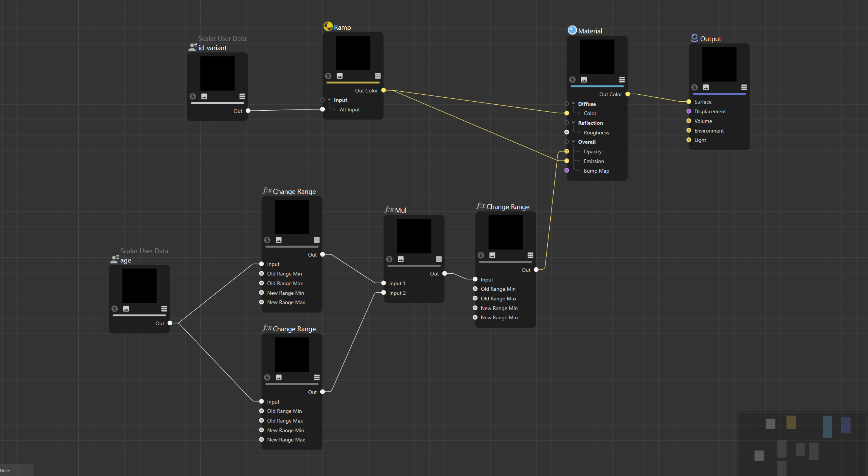Open the hamburger menu on age node
The width and height of the screenshot is (868, 476).
pyautogui.click(x=164, y=309)
